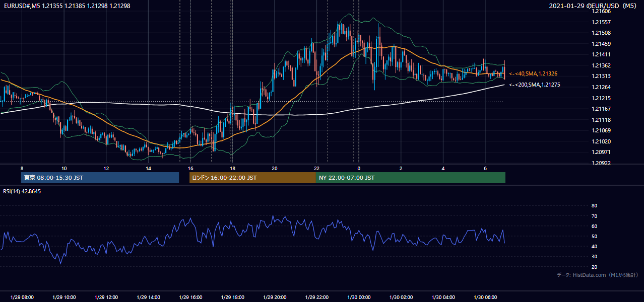
Task: Click the 1.21069 price axis value
Action: point(602,131)
